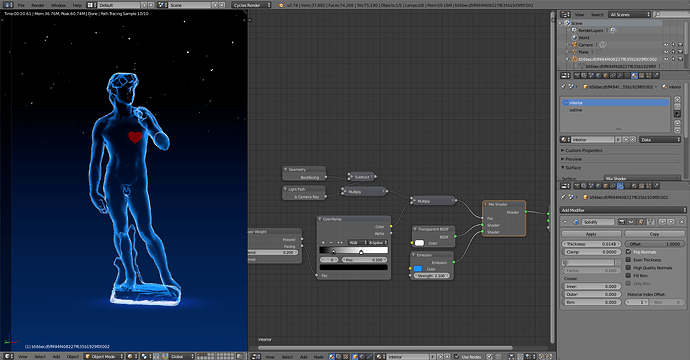
Task: Click the outliner Search menu
Action: click(x=597, y=15)
